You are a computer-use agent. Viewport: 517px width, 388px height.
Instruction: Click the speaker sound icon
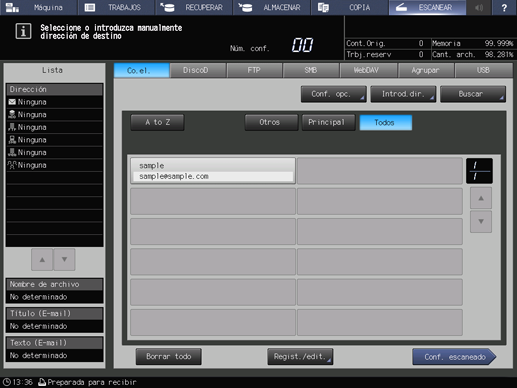pyautogui.click(x=479, y=7)
